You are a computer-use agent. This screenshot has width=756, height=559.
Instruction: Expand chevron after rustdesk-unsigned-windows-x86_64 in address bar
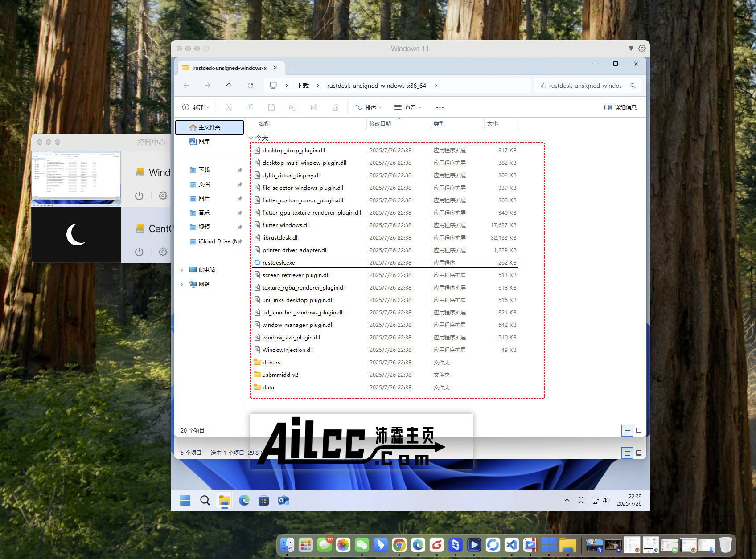click(436, 86)
